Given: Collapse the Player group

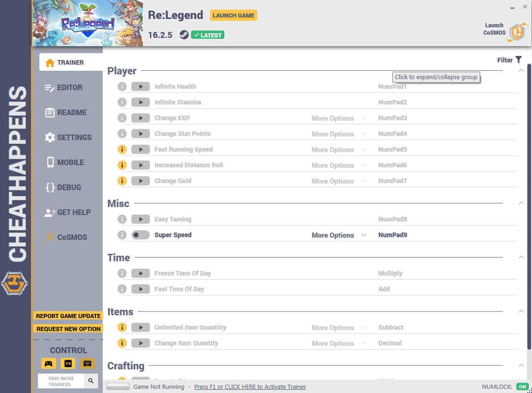Looking at the screenshot, I should (521, 71).
